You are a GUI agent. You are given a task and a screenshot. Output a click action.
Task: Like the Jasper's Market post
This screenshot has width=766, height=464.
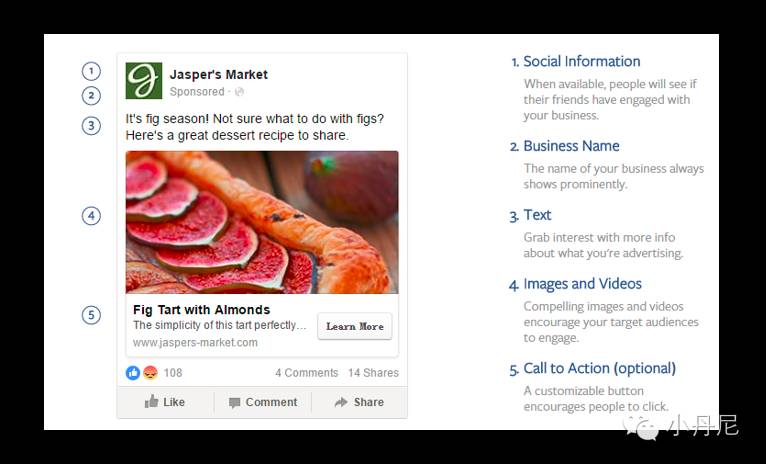(165, 402)
